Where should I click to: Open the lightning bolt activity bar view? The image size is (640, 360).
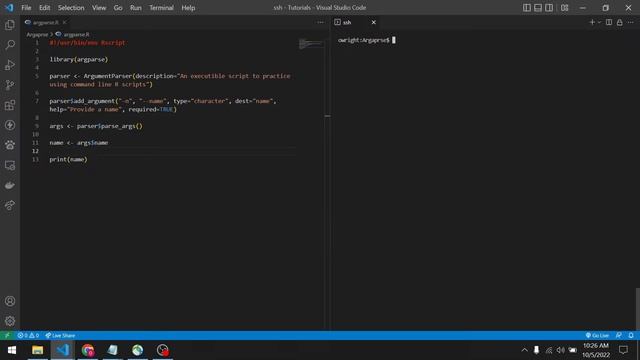pyautogui.click(x=10, y=125)
